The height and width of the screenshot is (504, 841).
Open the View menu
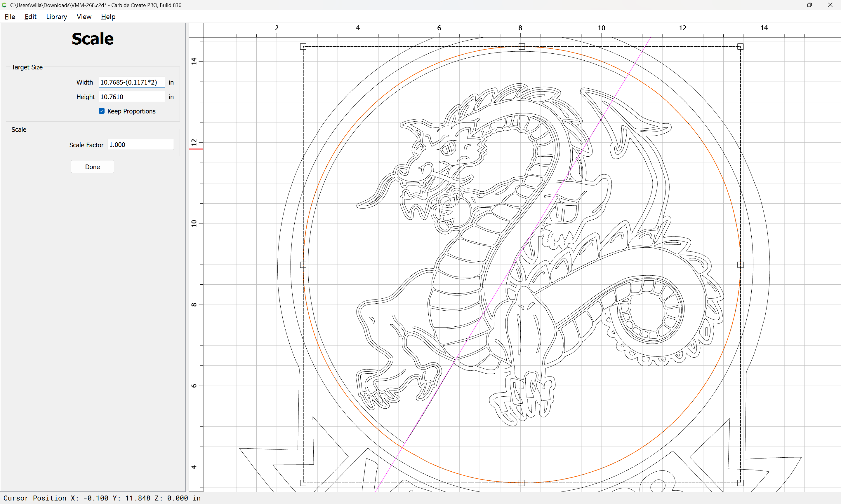click(84, 17)
